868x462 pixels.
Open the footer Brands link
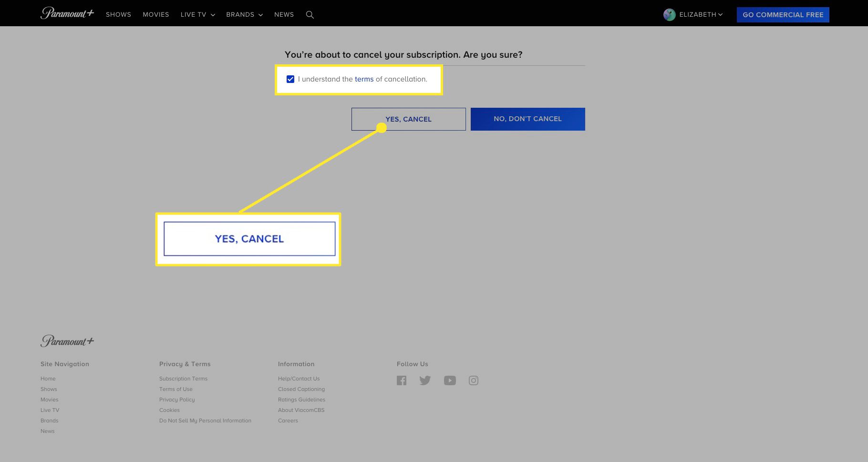point(50,421)
